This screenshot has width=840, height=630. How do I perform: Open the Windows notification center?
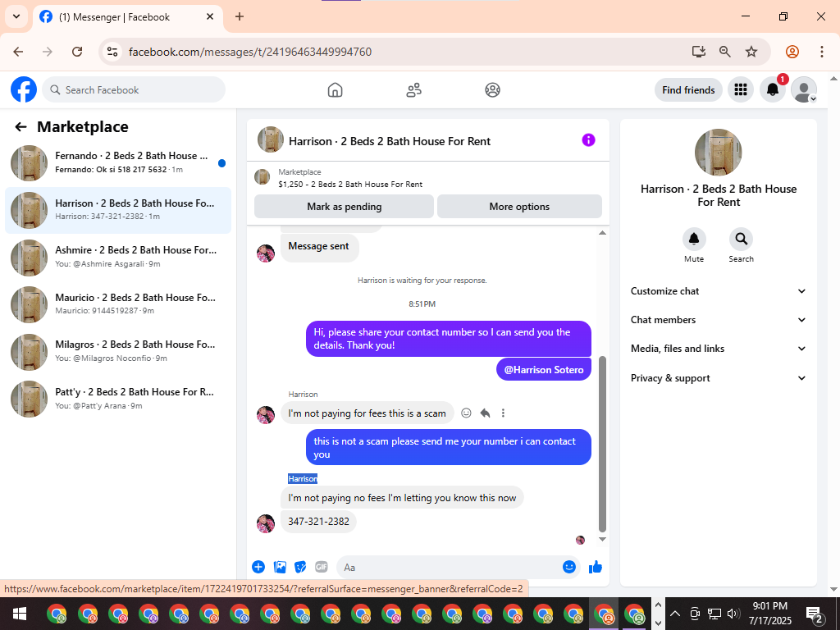814,614
